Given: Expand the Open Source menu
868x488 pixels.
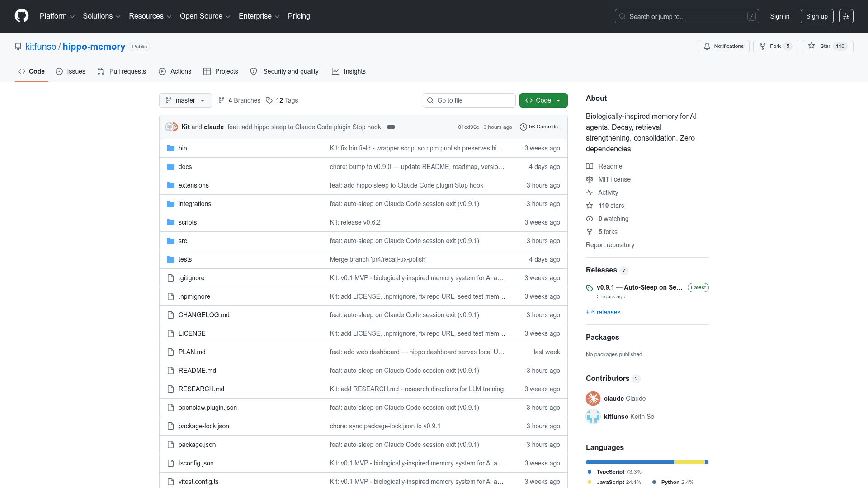Looking at the screenshot, I should 205,16.
